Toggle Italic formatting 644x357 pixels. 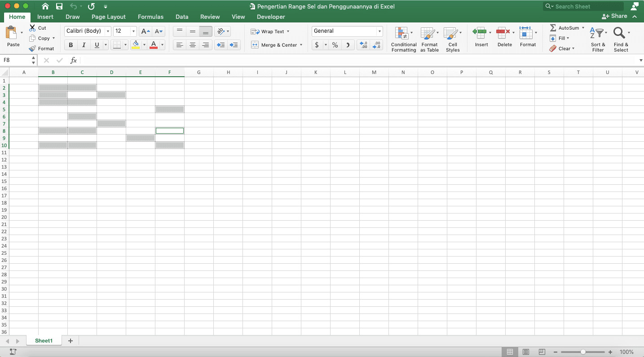pos(84,45)
